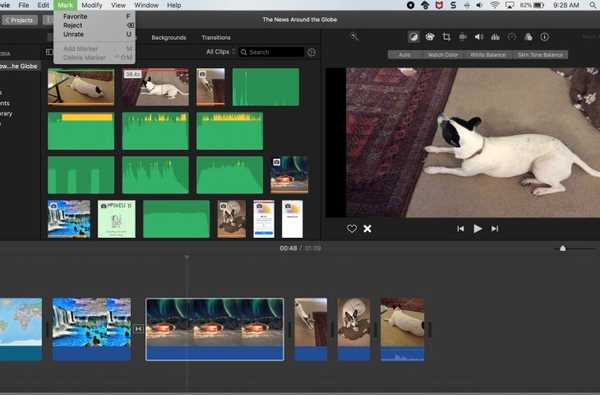Click the Wi-Fi status icon

[494, 5]
